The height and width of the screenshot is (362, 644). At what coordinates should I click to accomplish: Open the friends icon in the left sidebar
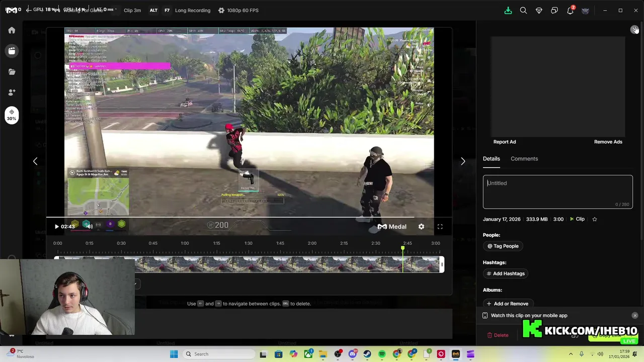(x=12, y=92)
